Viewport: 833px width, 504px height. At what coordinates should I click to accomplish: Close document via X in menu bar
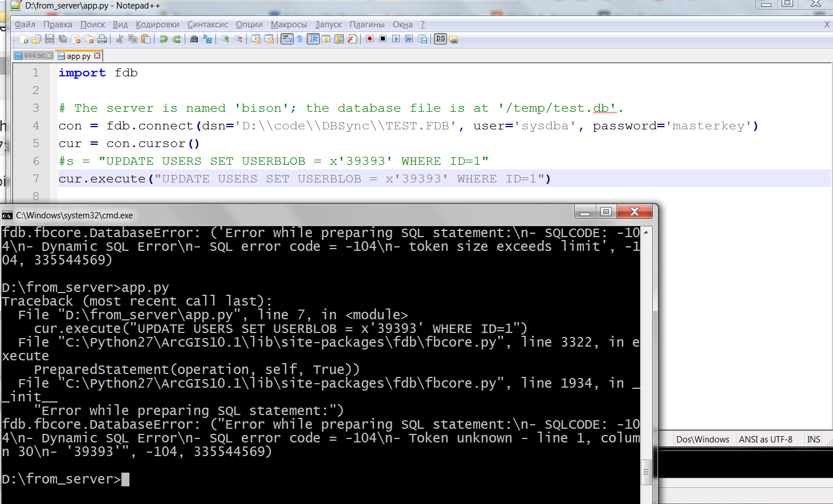(x=827, y=25)
